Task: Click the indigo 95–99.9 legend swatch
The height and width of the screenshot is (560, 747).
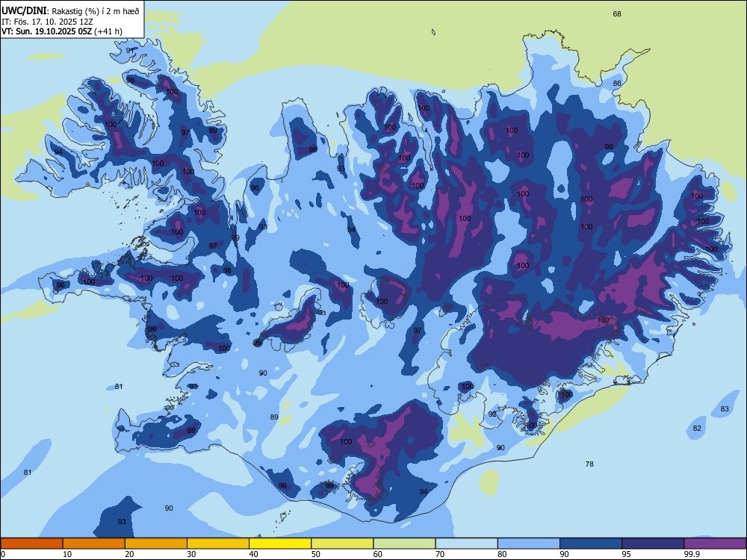Action: click(653, 544)
